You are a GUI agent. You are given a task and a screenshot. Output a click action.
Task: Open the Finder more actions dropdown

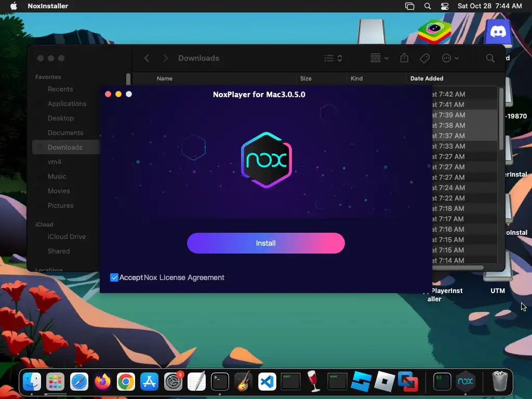tap(450, 58)
